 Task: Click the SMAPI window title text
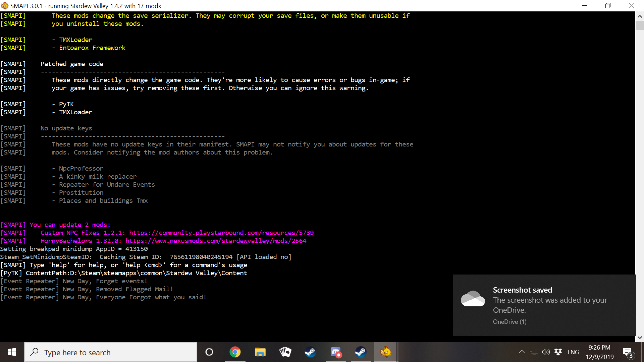coord(86,6)
